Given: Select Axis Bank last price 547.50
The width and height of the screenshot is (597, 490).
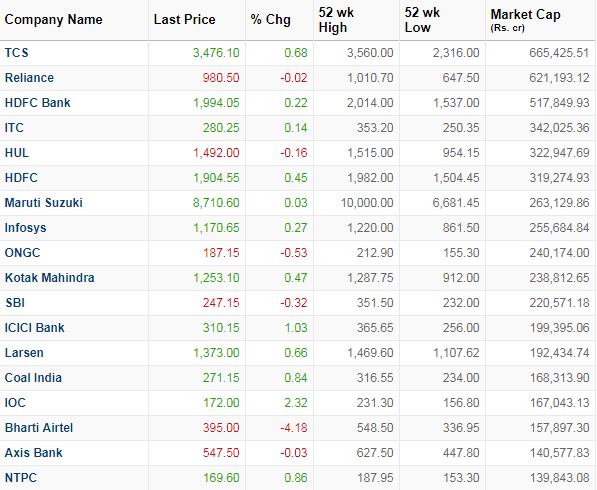Looking at the screenshot, I should coord(221,453).
